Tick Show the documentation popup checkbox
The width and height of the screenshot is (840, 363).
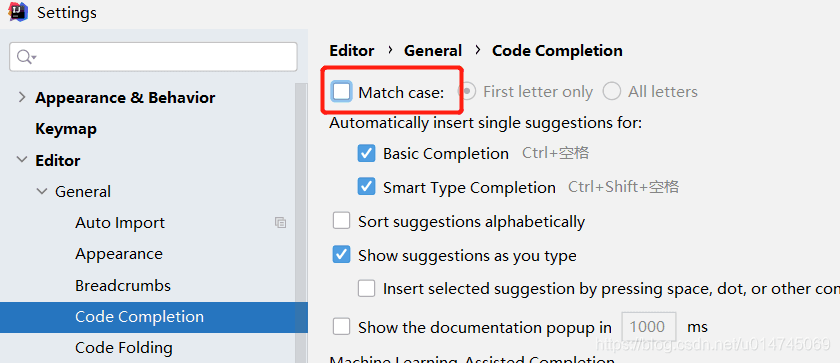coord(341,326)
